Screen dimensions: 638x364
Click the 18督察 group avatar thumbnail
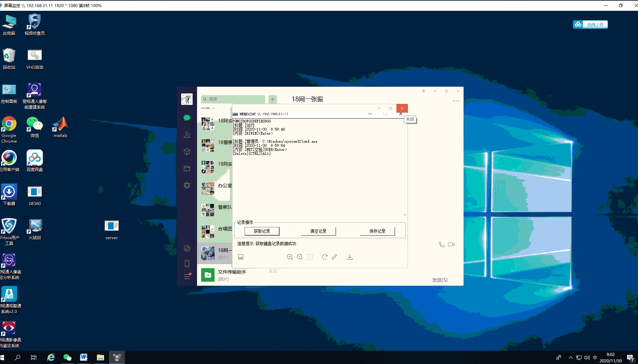[208, 145]
